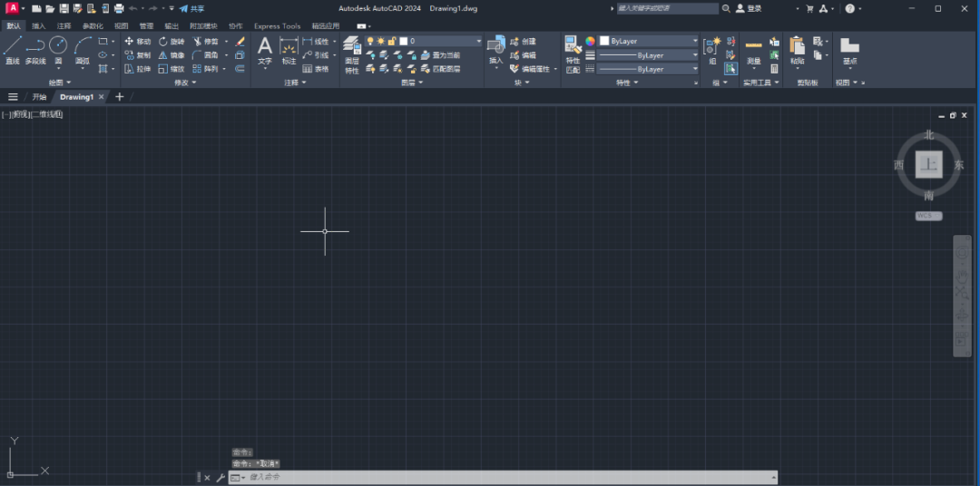
Task: Click the 共享 (Share) button
Action: [191, 8]
